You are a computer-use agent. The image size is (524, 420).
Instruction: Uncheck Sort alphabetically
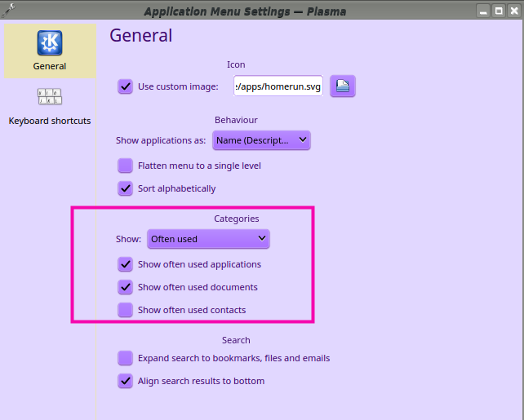point(125,188)
